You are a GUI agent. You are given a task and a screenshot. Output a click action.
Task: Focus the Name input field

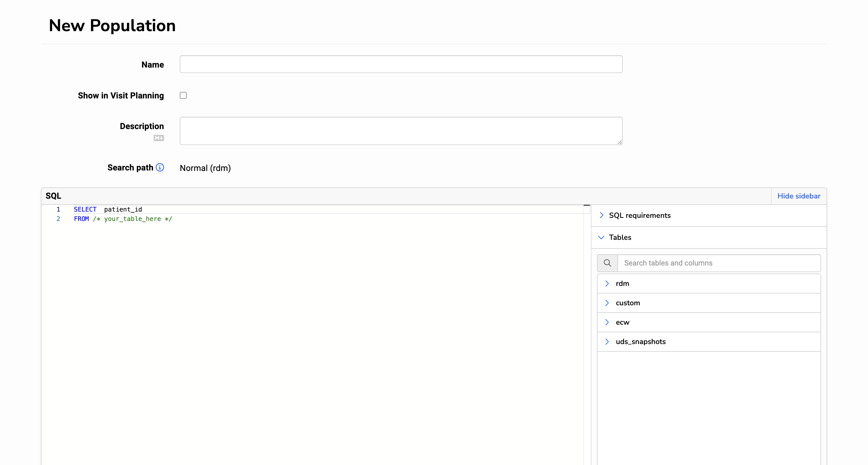click(x=401, y=64)
